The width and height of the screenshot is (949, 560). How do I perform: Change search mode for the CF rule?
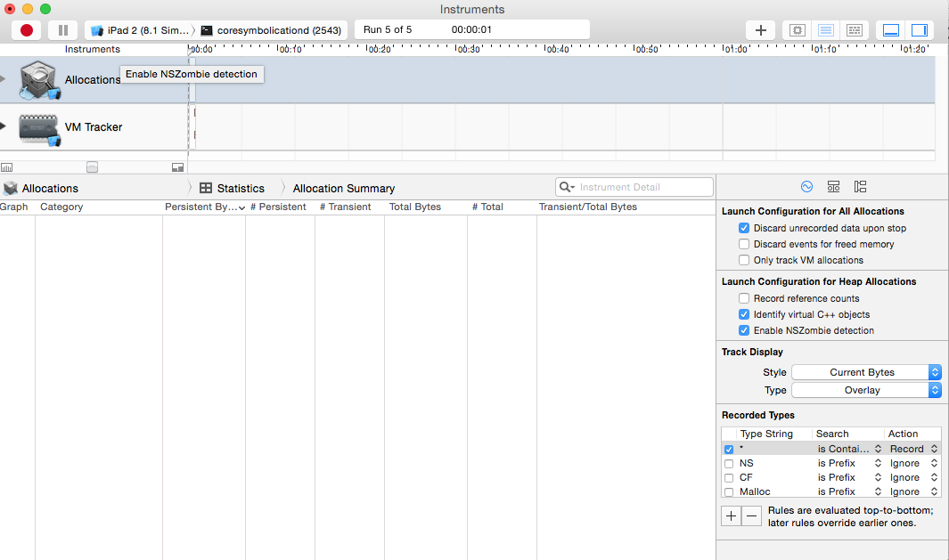[x=849, y=477]
